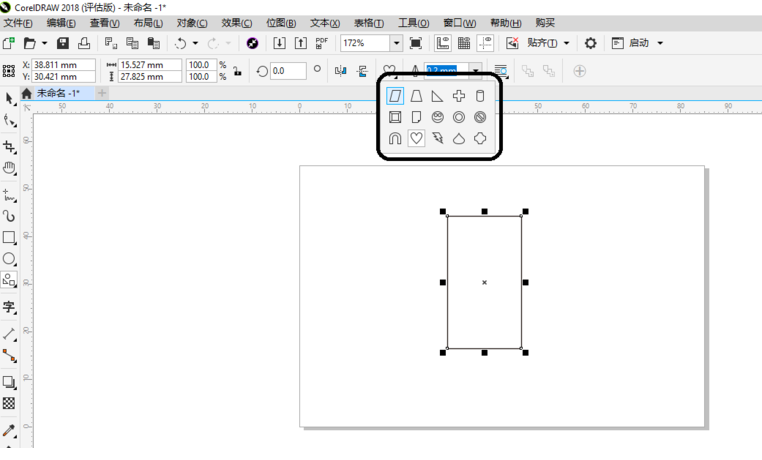Toggle the lock ratio padlock
Image resolution: width=762 pixels, height=460 pixels.
(x=236, y=71)
